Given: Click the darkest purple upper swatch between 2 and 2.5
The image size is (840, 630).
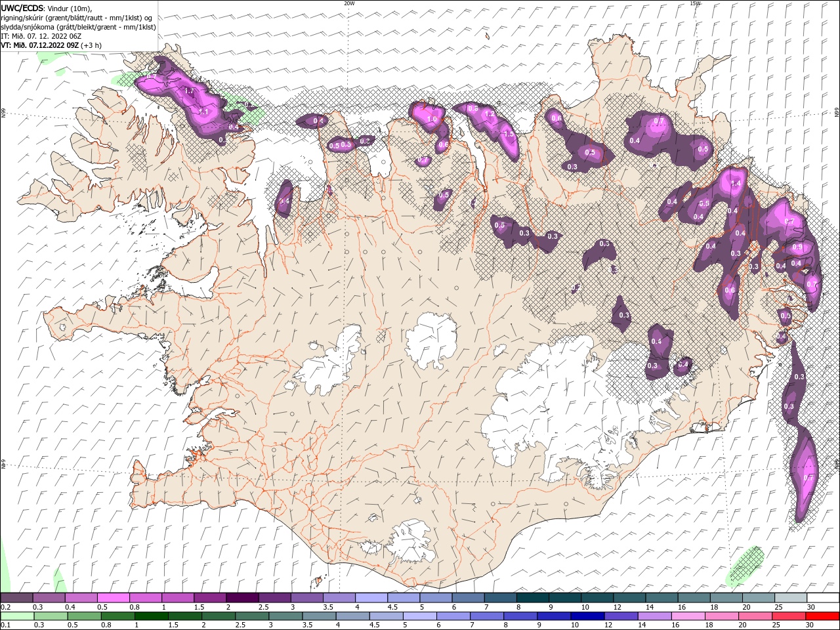Looking at the screenshot, I should [x=243, y=598].
